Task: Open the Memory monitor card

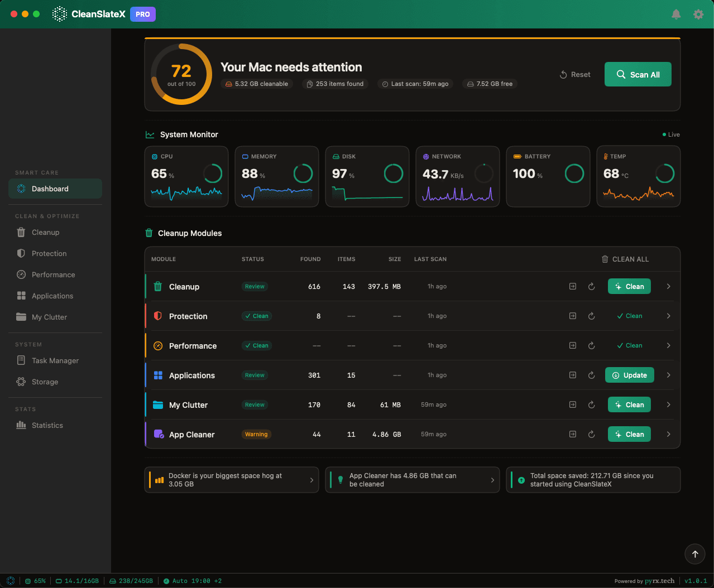Action: [277, 176]
